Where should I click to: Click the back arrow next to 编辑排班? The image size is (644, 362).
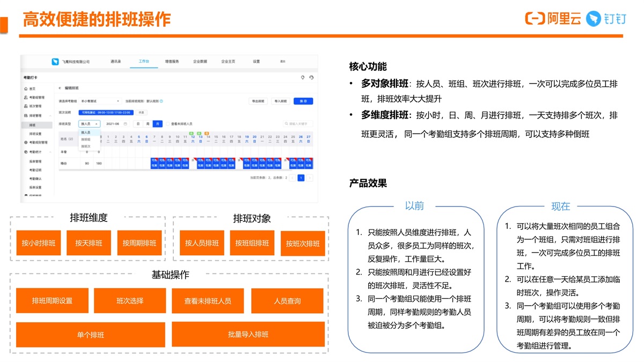tap(60, 87)
